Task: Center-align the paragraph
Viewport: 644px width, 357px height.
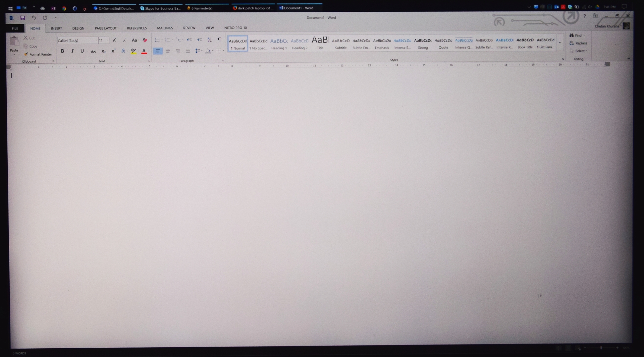Action: click(x=168, y=51)
